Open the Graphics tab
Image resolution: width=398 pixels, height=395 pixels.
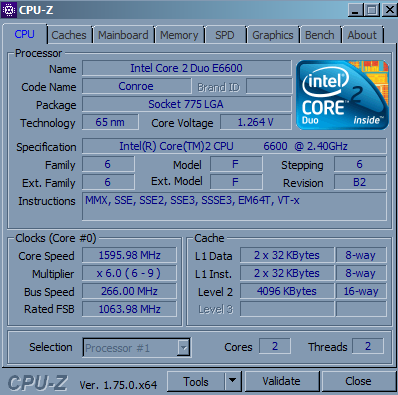[273, 35]
